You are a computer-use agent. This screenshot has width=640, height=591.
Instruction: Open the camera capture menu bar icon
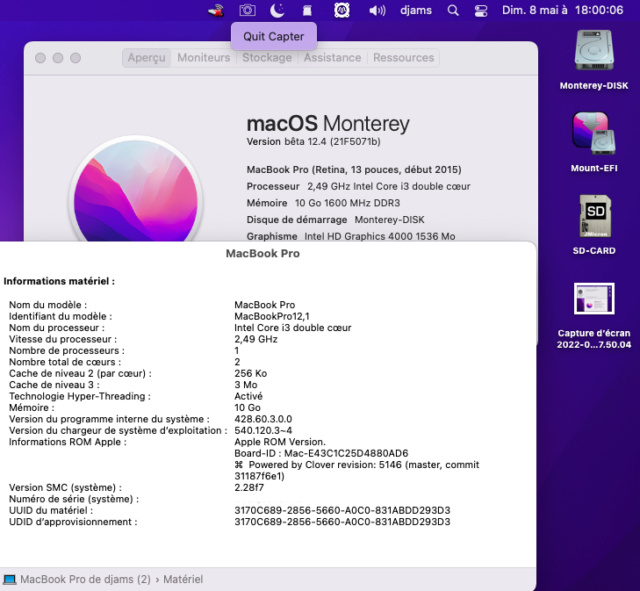247,10
